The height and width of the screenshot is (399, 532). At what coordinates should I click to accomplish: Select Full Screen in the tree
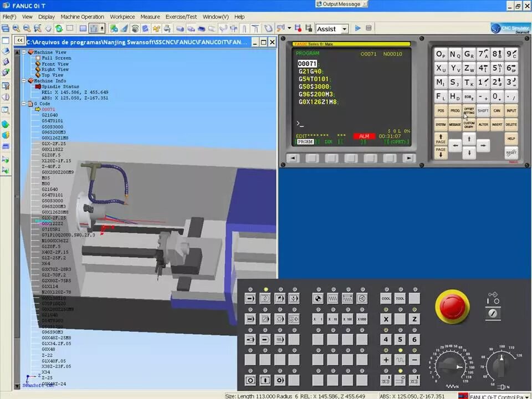click(57, 58)
